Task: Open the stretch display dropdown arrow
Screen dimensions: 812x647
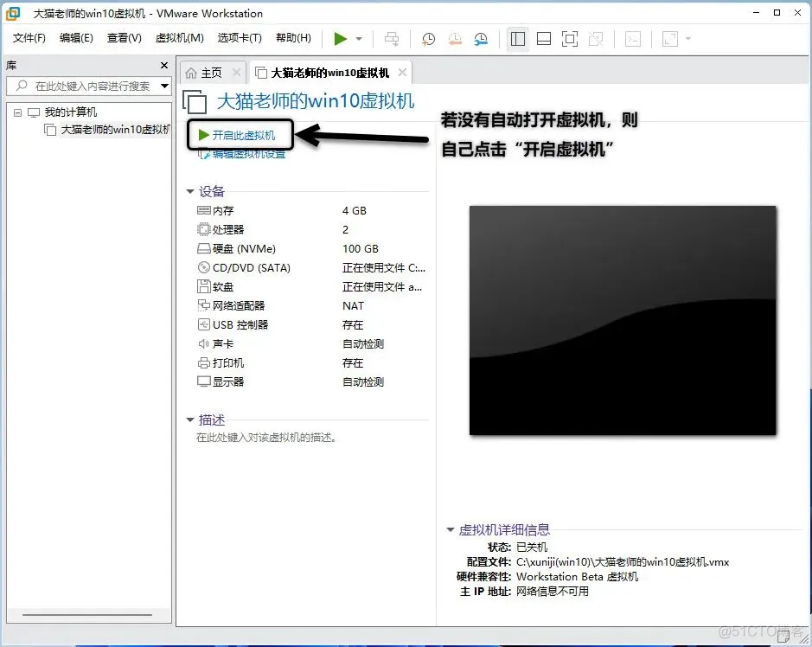Action: 688,39
